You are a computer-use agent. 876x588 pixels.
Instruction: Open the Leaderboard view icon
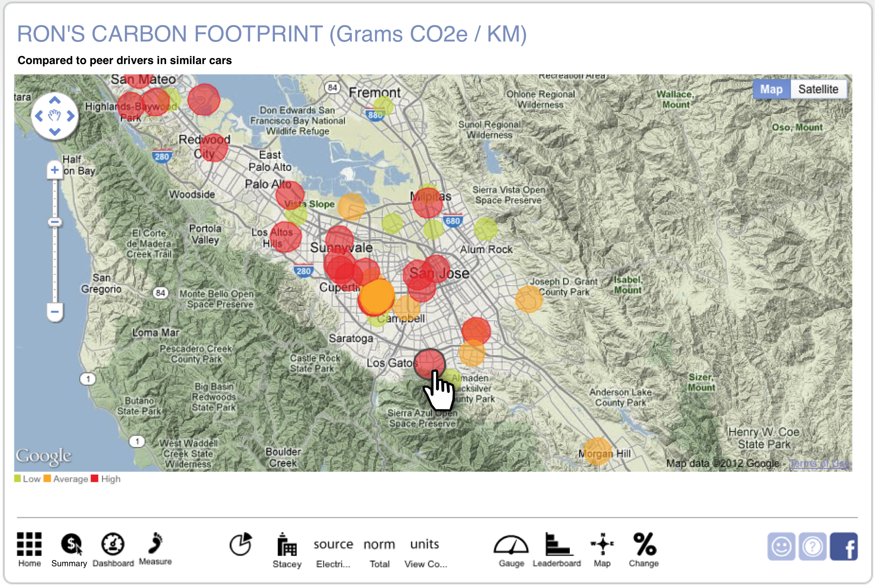(557, 544)
